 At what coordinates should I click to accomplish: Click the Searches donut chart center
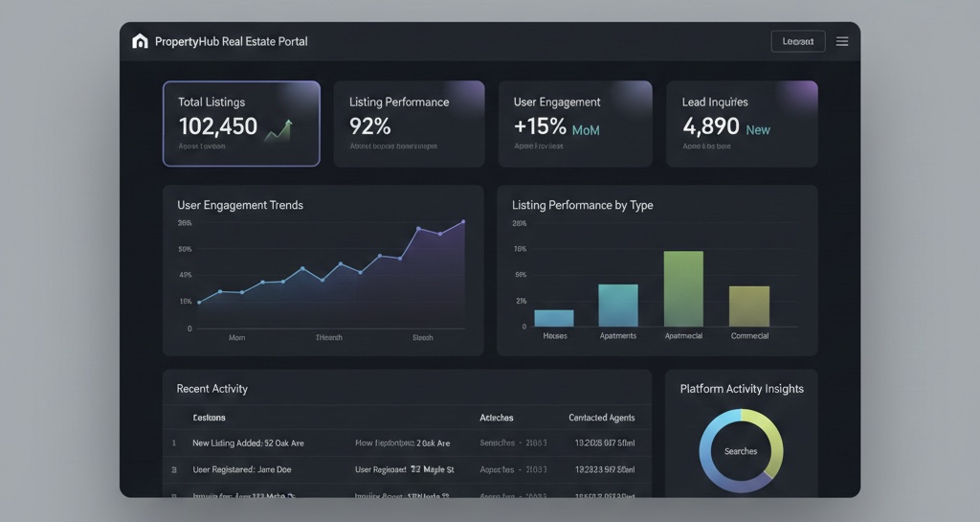click(x=741, y=451)
